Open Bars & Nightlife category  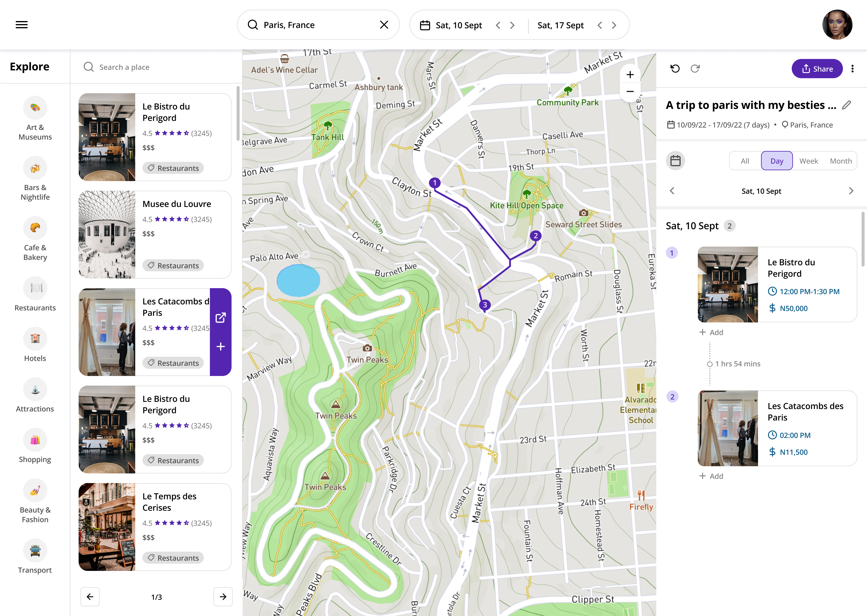coord(35,168)
